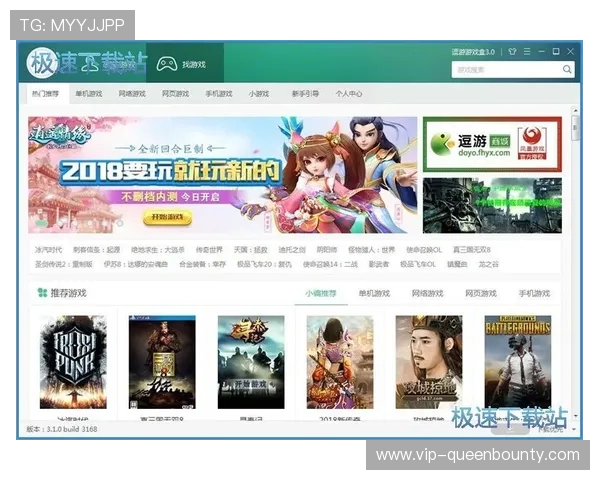Click the scrollbar down arrow
Image resolution: width=600 pixels, height=480 pixels.
pyautogui.click(x=575, y=416)
